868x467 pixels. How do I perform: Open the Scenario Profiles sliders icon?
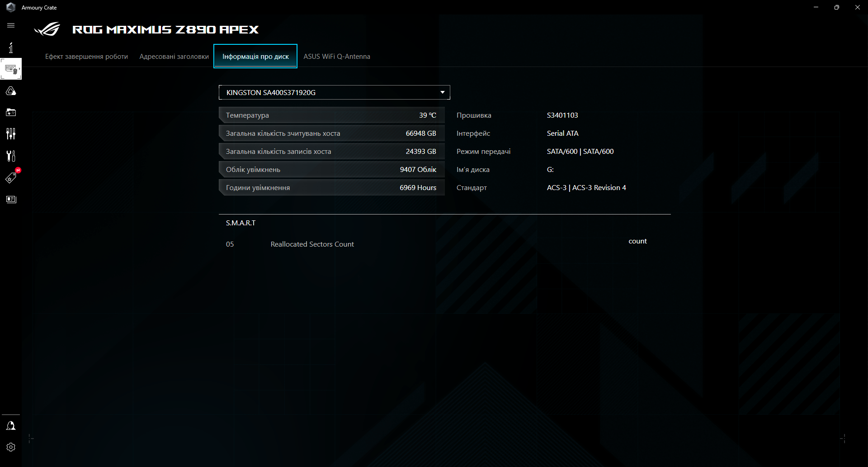[x=11, y=133]
